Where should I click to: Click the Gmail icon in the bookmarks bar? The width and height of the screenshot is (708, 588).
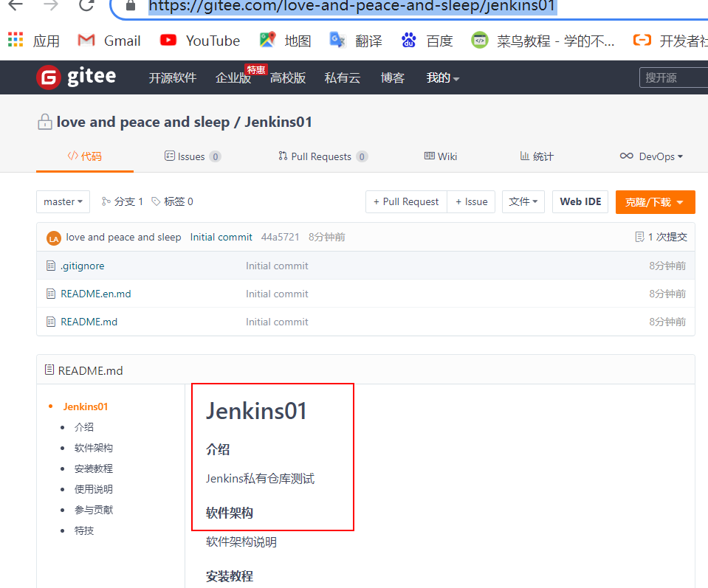coord(87,40)
